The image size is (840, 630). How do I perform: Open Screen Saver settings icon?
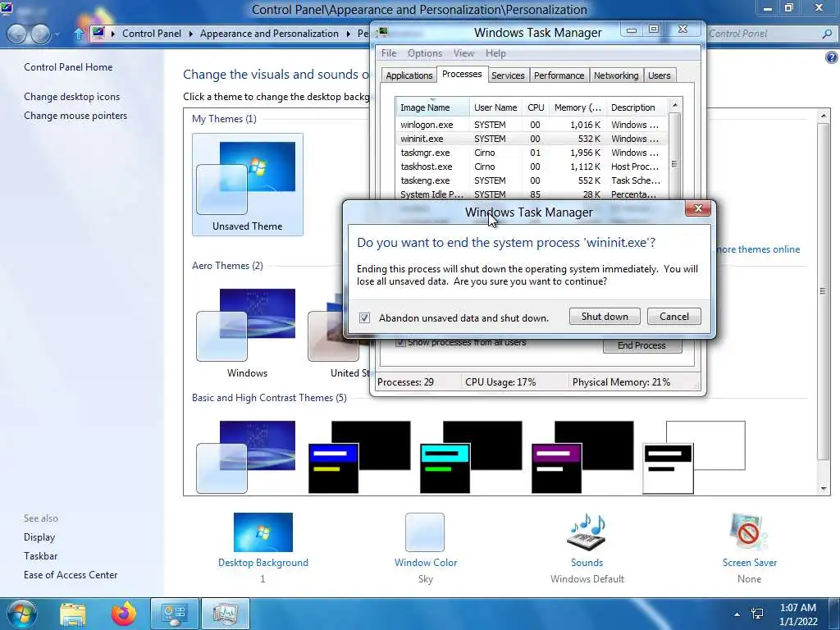(749, 532)
